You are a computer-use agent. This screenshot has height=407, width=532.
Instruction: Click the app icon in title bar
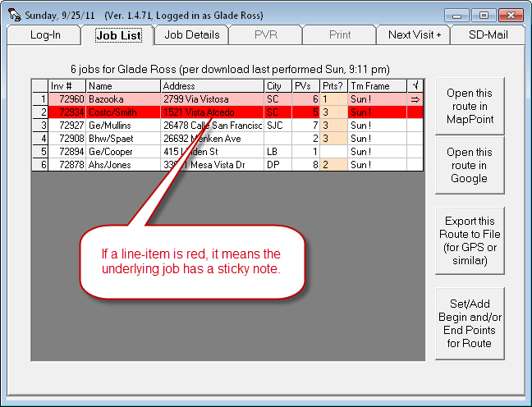pos(12,15)
